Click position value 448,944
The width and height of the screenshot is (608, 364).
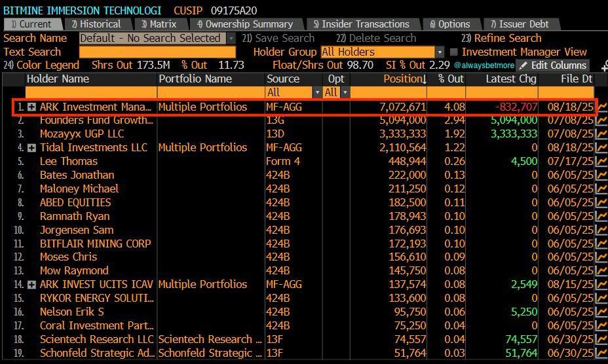click(x=407, y=161)
